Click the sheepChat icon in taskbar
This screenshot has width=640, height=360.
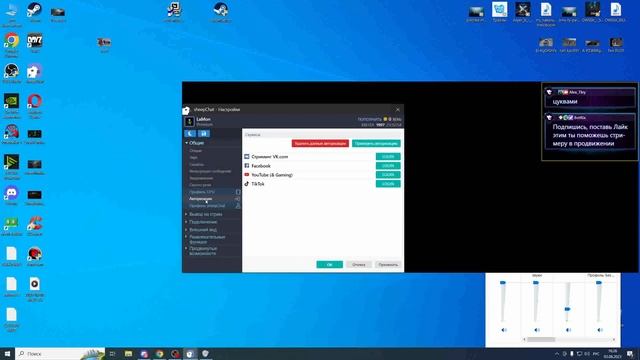pos(190,354)
